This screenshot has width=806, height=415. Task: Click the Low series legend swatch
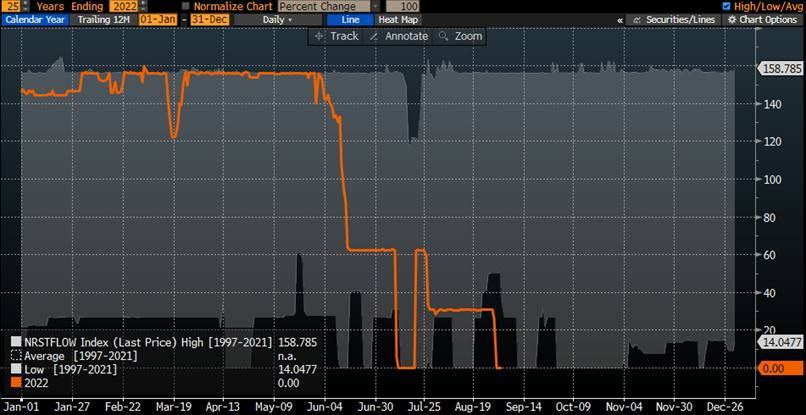16,369
